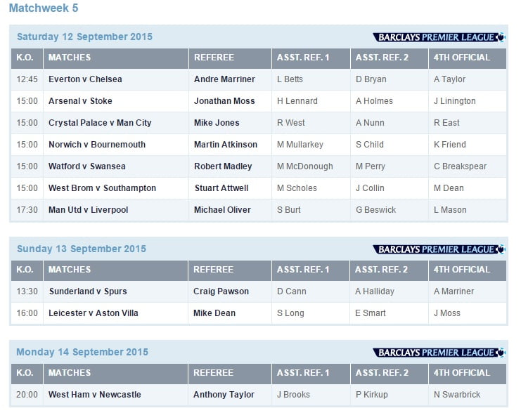The width and height of the screenshot is (521, 420).
Task: Click the Saturday 12 September 2015 header
Action: [84, 37]
